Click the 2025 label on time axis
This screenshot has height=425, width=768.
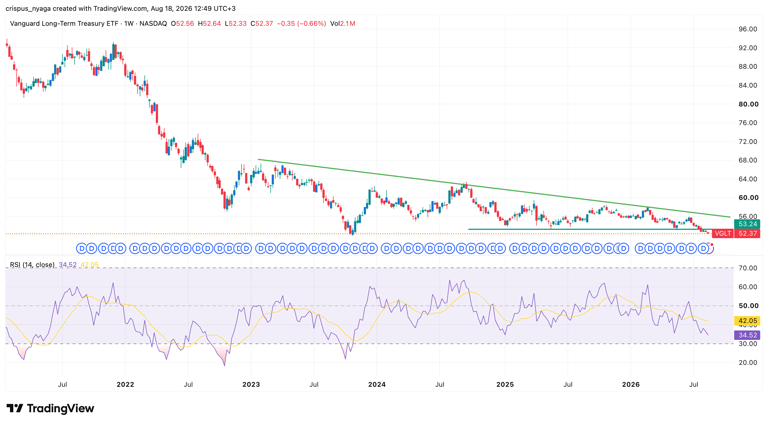click(x=505, y=384)
